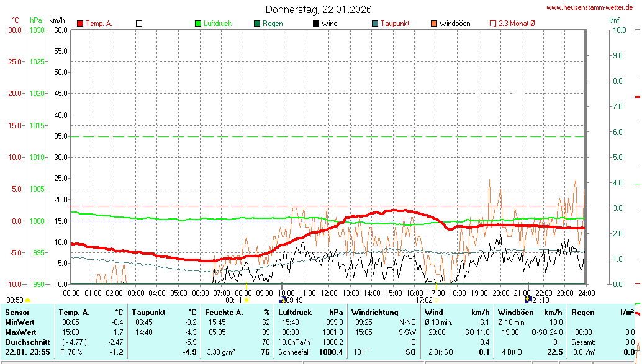642x364 pixels.
Task: Click the moon icon beside 21:19
Action: point(528,300)
